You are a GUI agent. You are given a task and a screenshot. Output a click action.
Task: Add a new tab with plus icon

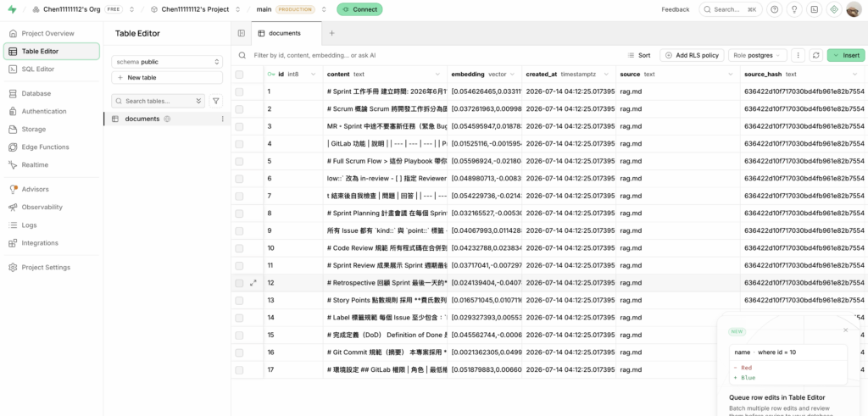pos(331,33)
